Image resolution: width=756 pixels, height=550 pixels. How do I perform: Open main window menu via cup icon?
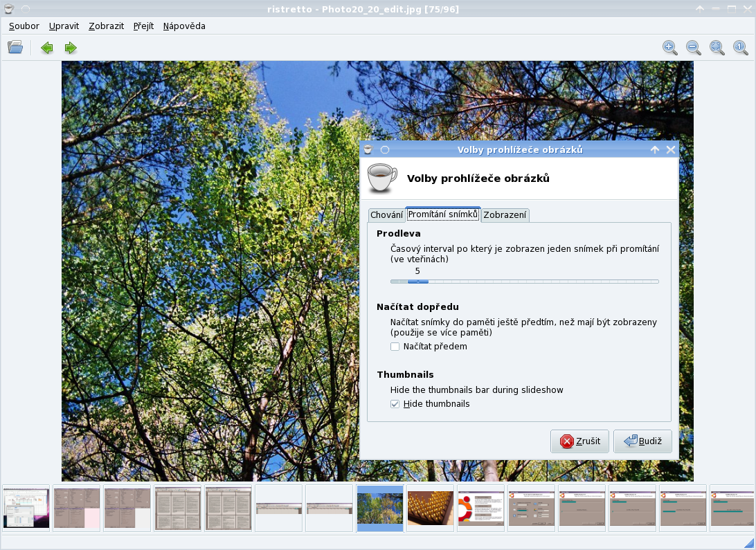[x=9, y=9]
